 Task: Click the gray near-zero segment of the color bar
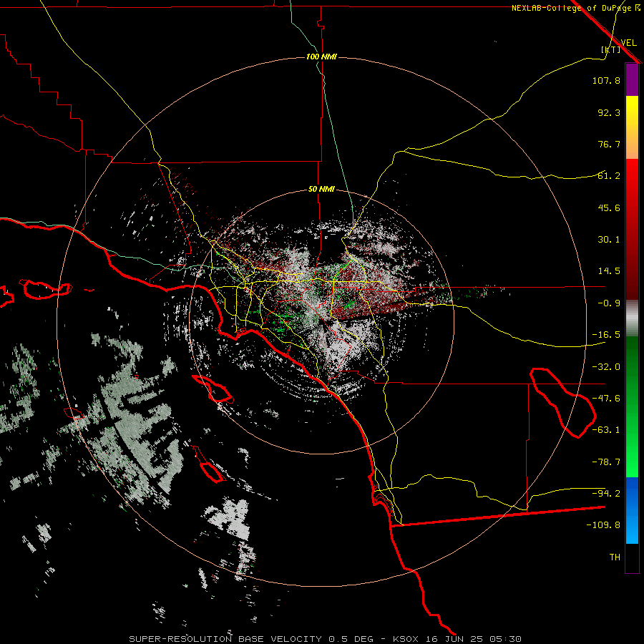[x=632, y=318]
